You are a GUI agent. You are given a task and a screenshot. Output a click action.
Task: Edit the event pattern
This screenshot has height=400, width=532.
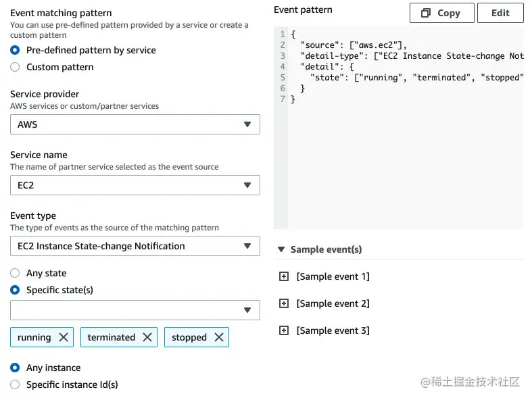pyautogui.click(x=500, y=13)
